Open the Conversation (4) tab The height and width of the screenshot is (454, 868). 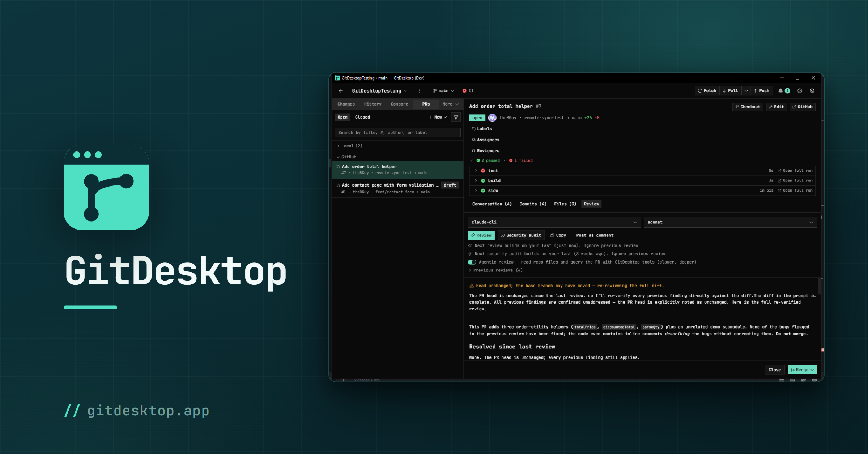(x=492, y=204)
